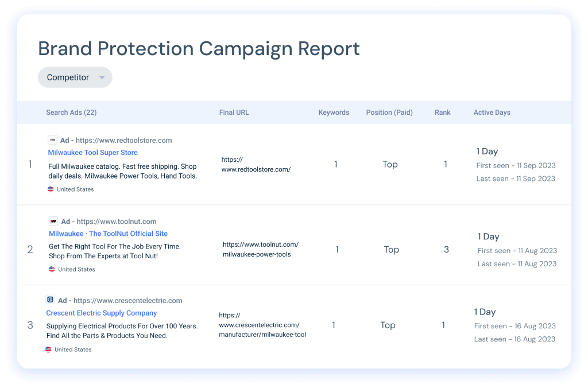Screen dimensions: 588x388
Task: Click 'Ad - https://www.toolnut.com' text
Action: click(x=109, y=222)
